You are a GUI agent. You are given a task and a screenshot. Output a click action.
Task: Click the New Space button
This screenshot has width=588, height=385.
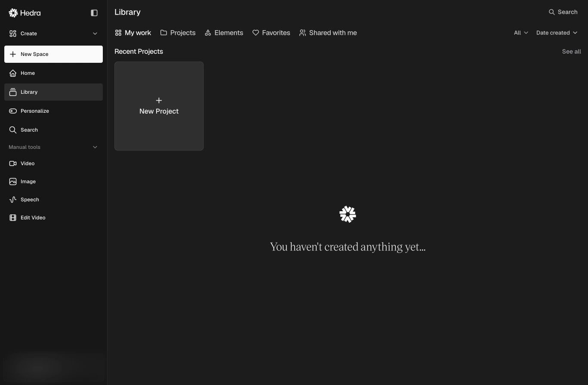coord(53,54)
